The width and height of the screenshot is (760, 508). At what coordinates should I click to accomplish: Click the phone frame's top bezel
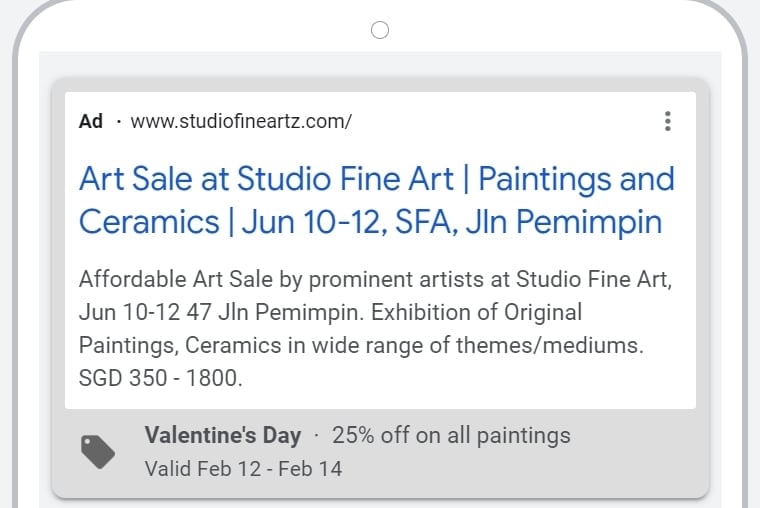coord(200,20)
